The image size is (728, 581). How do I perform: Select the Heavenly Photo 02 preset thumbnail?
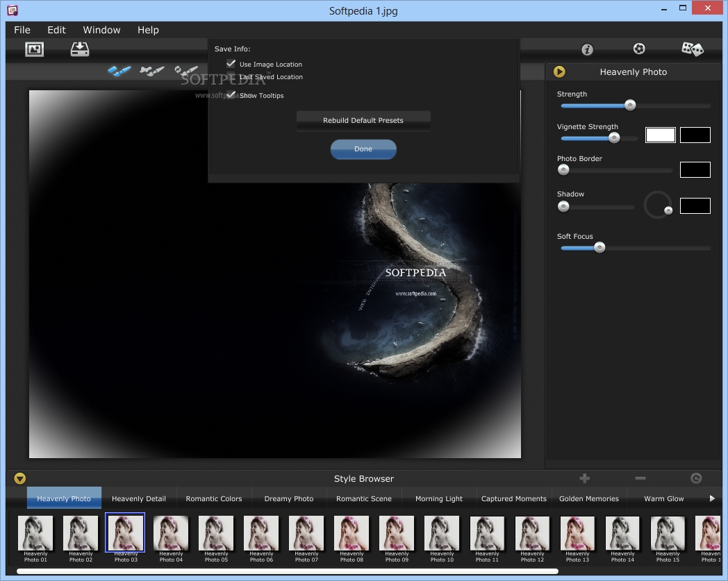[81, 533]
